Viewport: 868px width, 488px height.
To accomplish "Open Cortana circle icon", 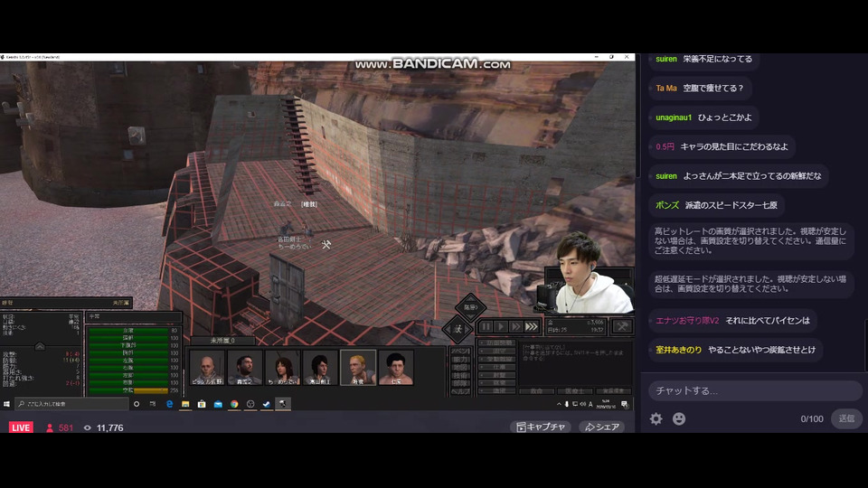I will pos(137,404).
